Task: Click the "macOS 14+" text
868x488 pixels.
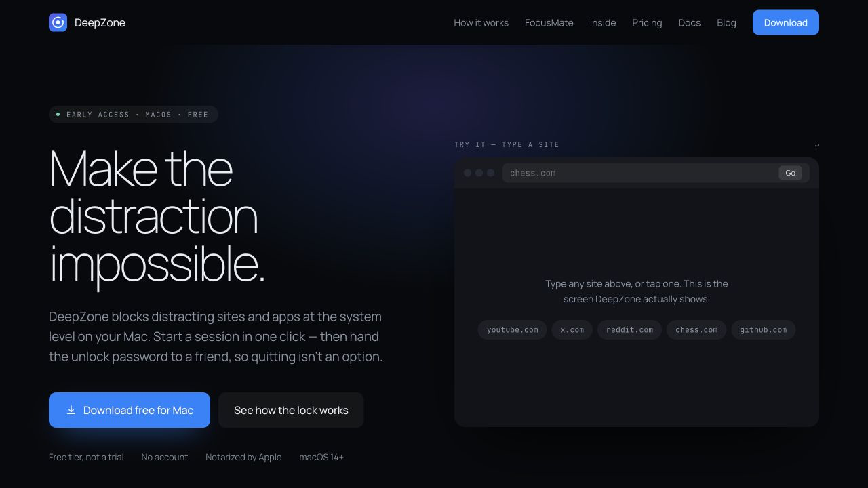Action: tap(321, 457)
